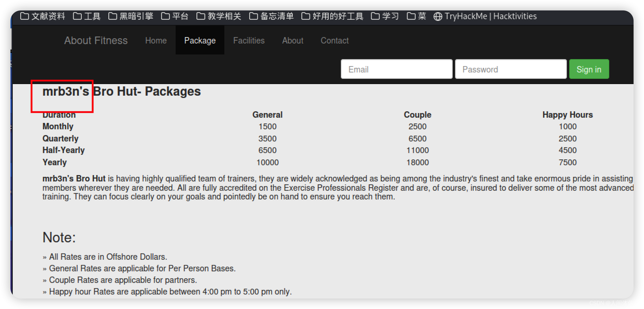Open the 菜 bookmark folder
This screenshot has height=309, width=644.
(416, 16)
